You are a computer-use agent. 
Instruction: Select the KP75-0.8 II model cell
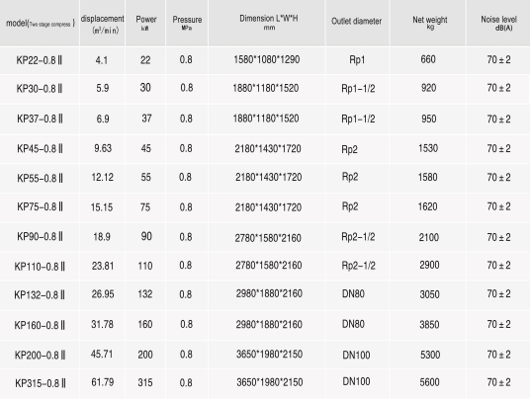tap(40, 206)
